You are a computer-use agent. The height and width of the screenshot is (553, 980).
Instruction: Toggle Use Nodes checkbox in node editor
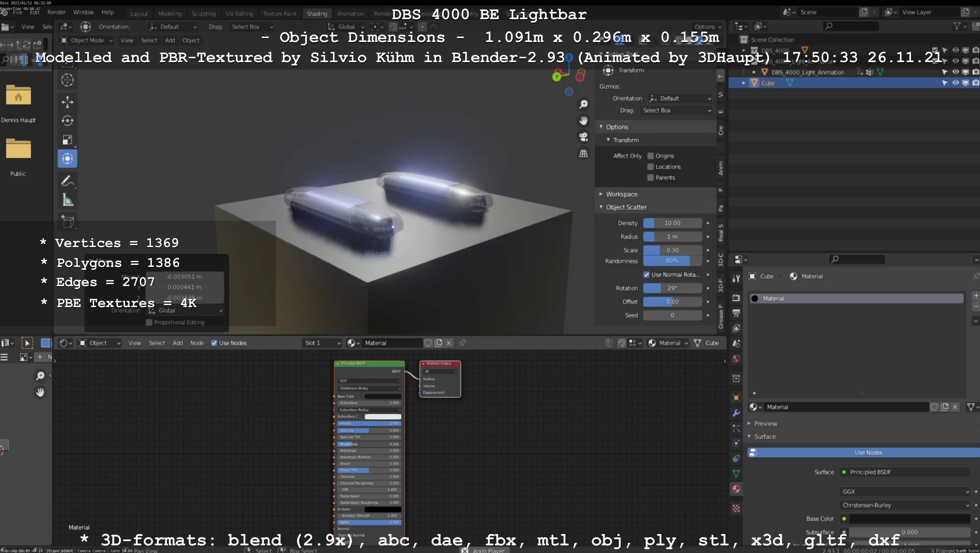(x=214, y=343)
